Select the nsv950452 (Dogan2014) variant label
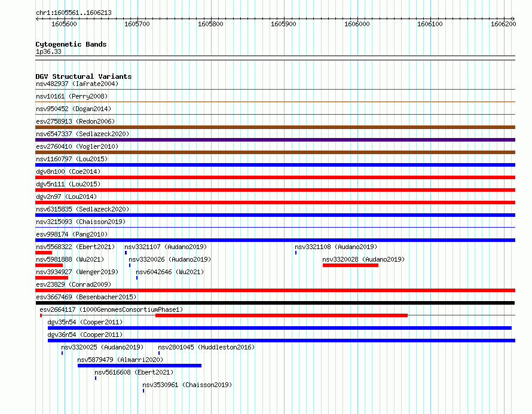532x414 pixels. click(74, 109)
